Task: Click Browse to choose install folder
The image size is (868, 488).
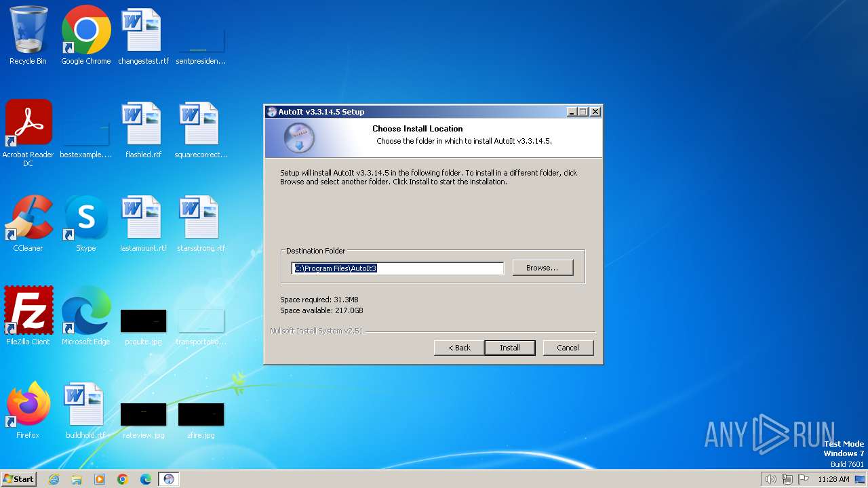Action: (542, 268)
